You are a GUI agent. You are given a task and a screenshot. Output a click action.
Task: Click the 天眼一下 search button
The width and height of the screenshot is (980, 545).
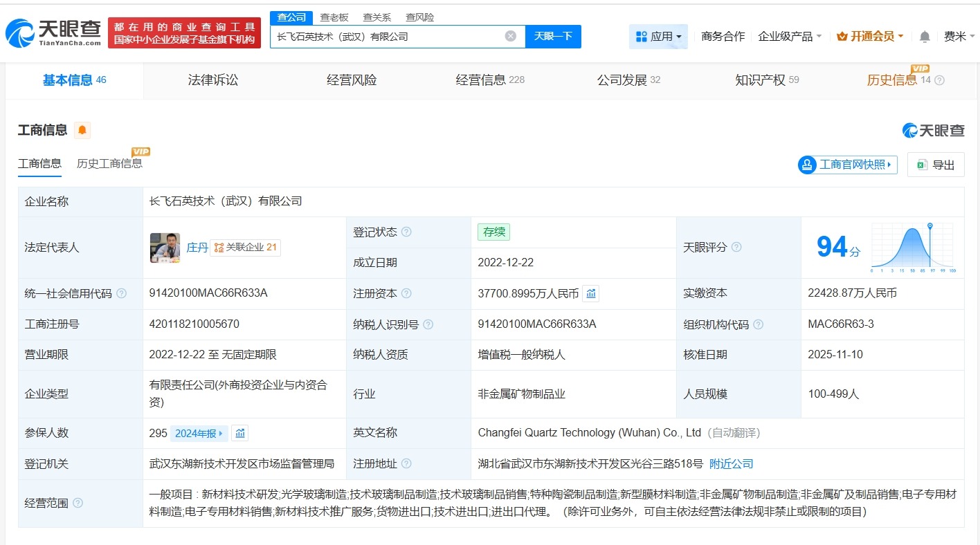click(x=553, y=36)
